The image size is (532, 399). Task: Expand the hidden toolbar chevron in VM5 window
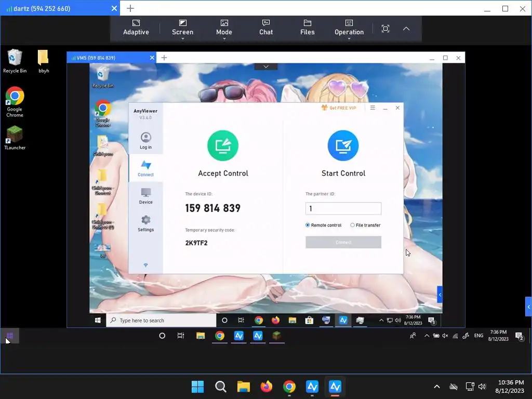pyautogui.click(x=266, y=66)
